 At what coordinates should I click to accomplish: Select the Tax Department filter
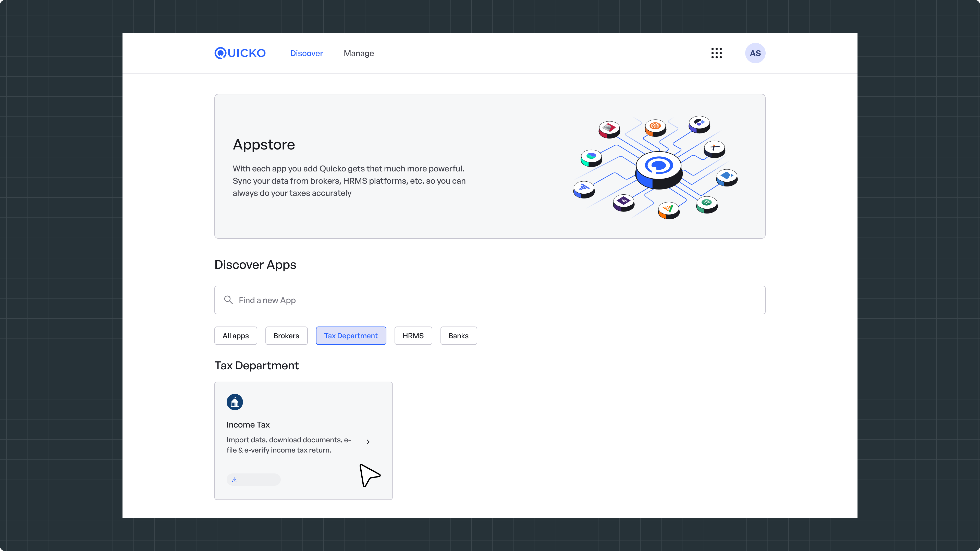tap(351, 336)
